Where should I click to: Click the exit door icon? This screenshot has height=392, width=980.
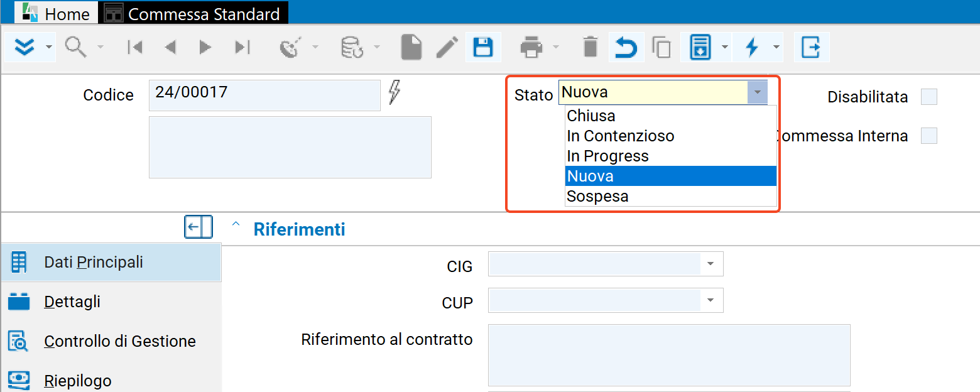pyautogui.click(x=811, y=47)
